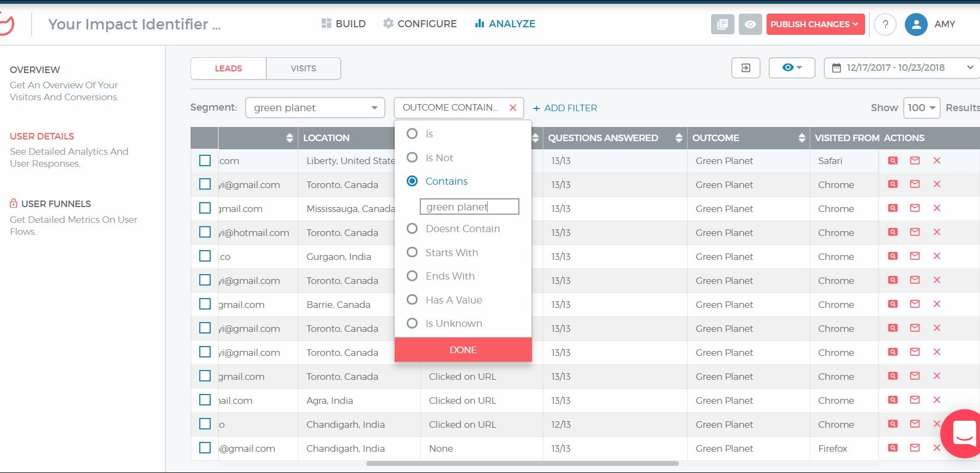This screenshot has width=980, height=473.
Task: Open the help question mark icon
Action: click(x=885, y=25)
